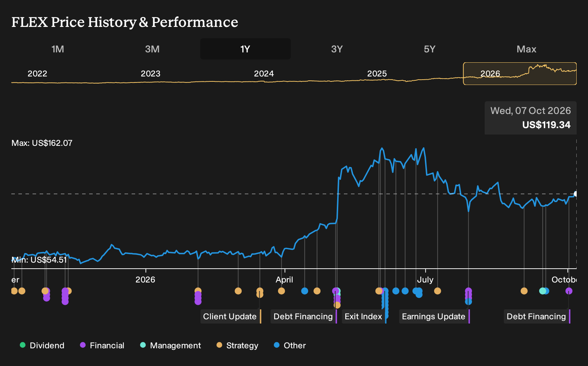Click the July axis label
Screen dimensions: 588x366
tap(425, 280)
